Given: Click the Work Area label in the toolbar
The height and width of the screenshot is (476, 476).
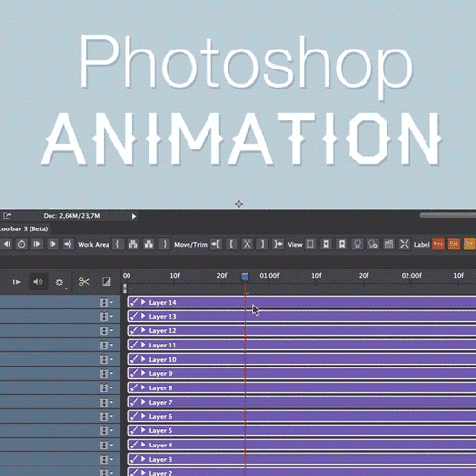Looking at the screenshot, I should [x=93, y=245].
